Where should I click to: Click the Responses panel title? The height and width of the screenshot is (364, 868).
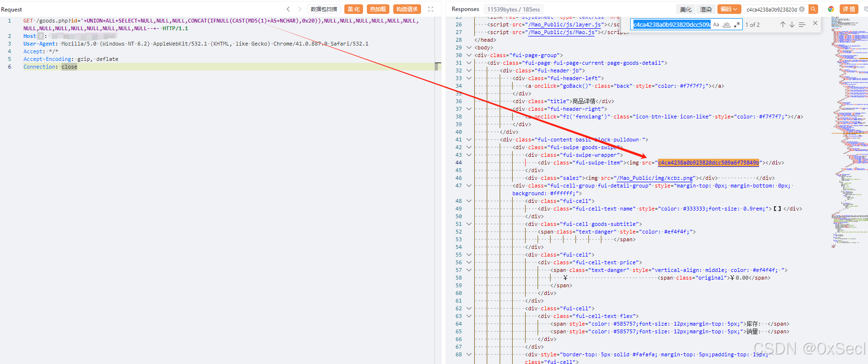[465, 9]
